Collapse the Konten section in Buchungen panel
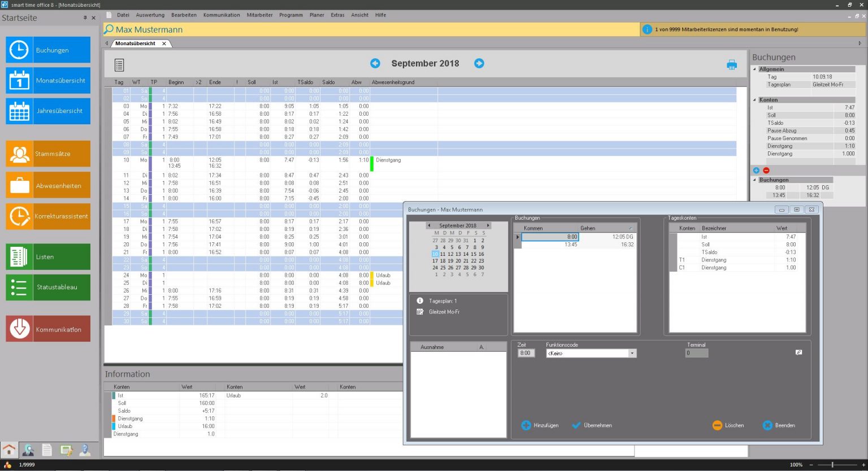This screenshot has height=471, width=868. pyautogui.click(x=754, y=100)
